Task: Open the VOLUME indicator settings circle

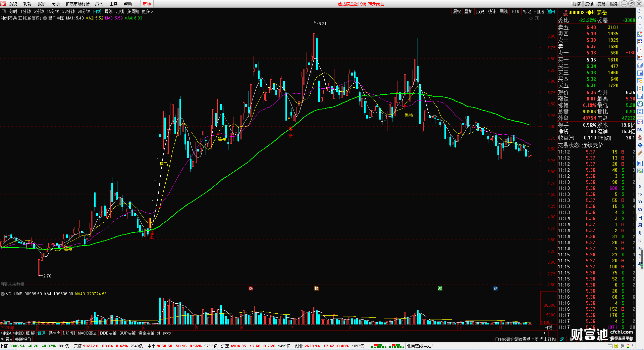Action: coord(3,294)
